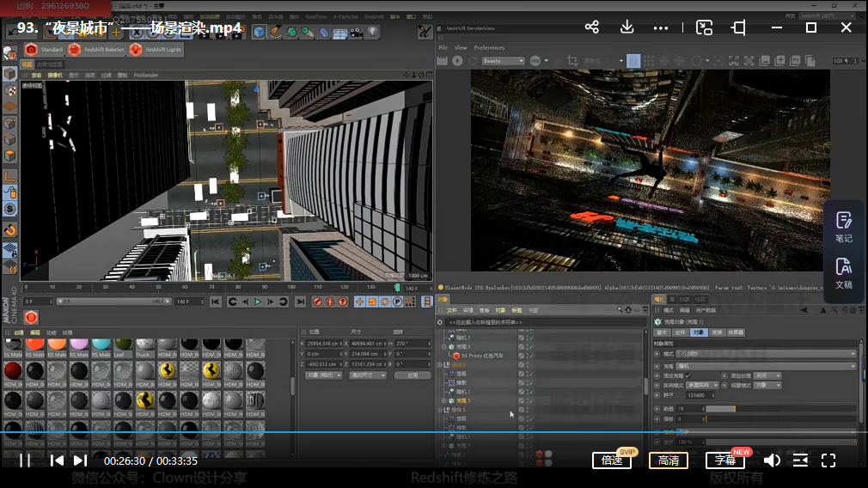Share the video with the share icon

[x=592, y=27]
